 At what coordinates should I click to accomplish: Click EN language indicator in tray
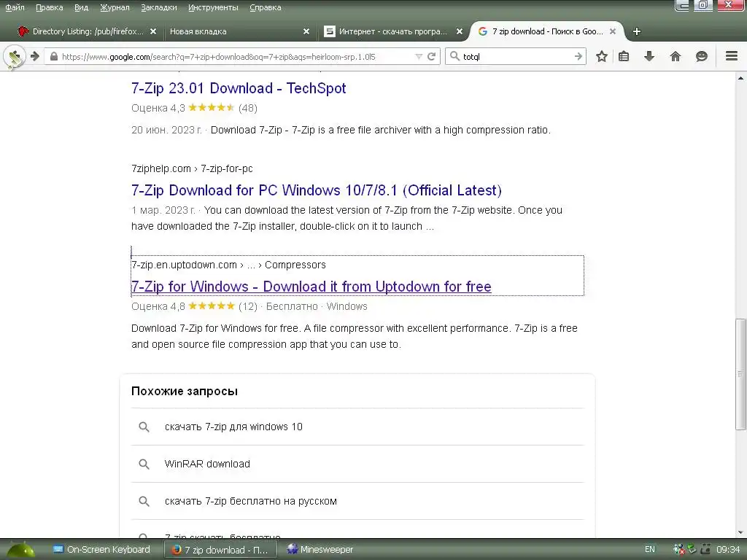(650, 550)
